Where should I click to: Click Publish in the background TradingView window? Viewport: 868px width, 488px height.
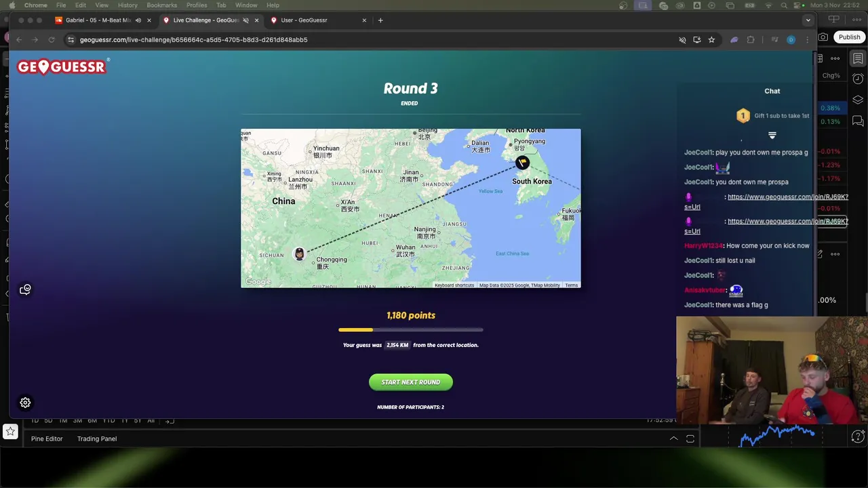pos(849,37)
